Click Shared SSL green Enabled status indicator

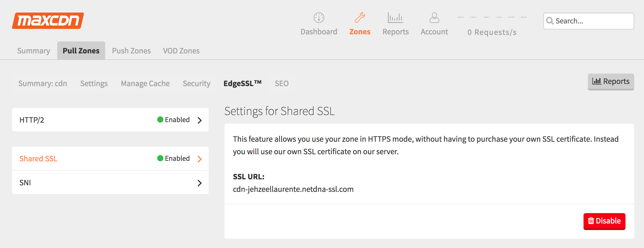click(160, 158)
